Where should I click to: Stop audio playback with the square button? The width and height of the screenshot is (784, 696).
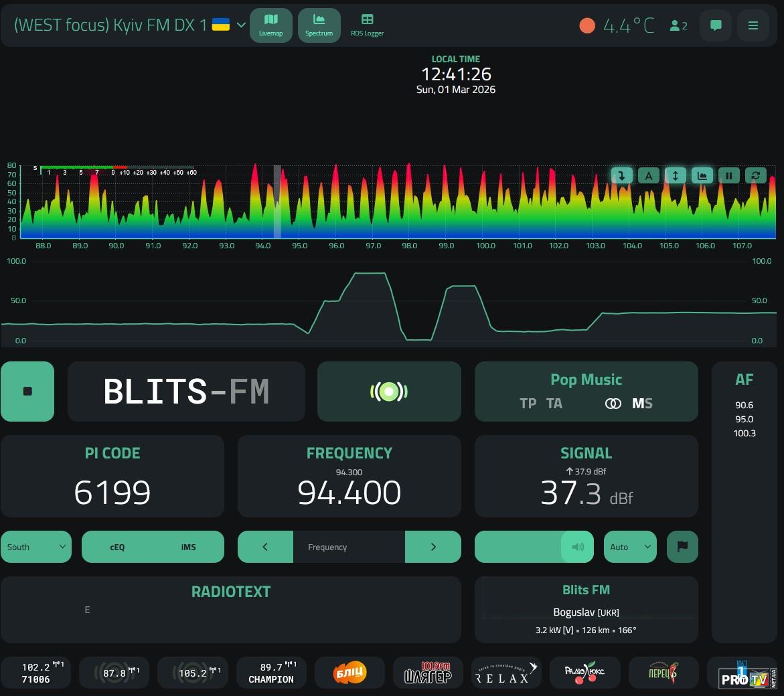pos(27,391)
